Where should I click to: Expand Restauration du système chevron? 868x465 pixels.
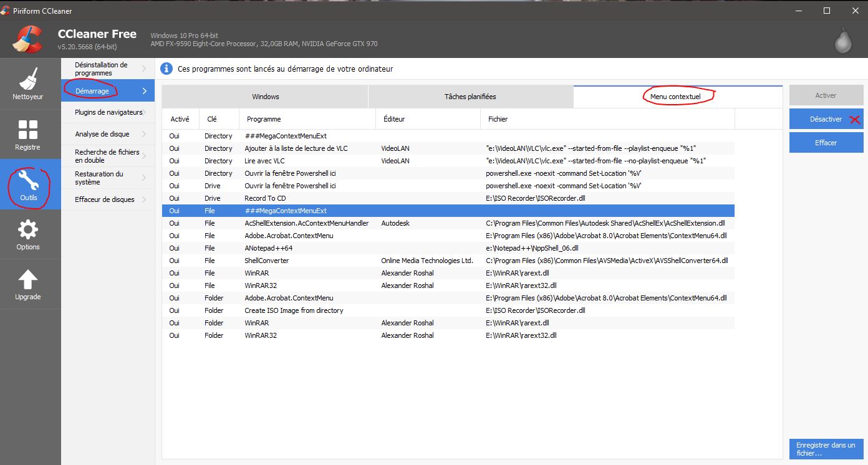145,178
